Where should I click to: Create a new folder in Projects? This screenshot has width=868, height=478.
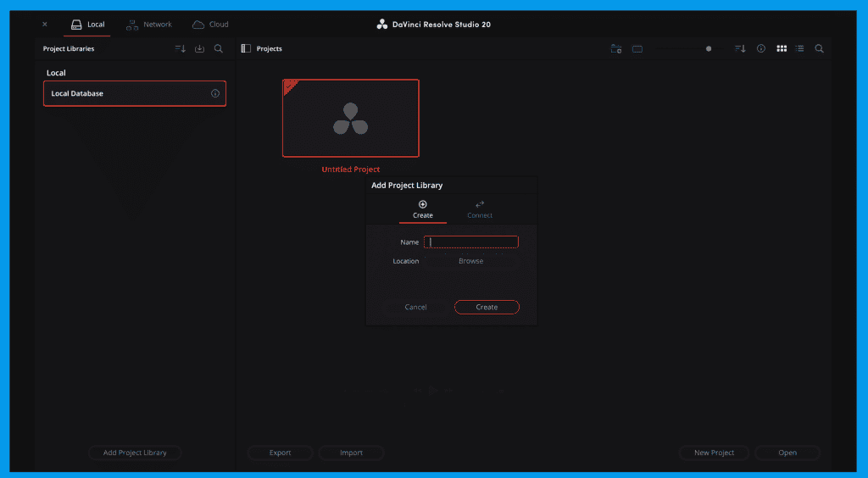coord(616,48)
